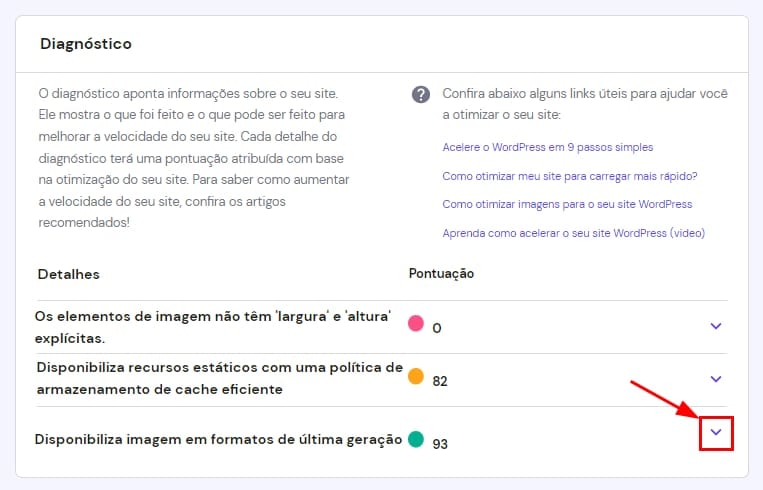Click the score value 93
Viewport: 763px width, 490px height.
pos(440,442)
